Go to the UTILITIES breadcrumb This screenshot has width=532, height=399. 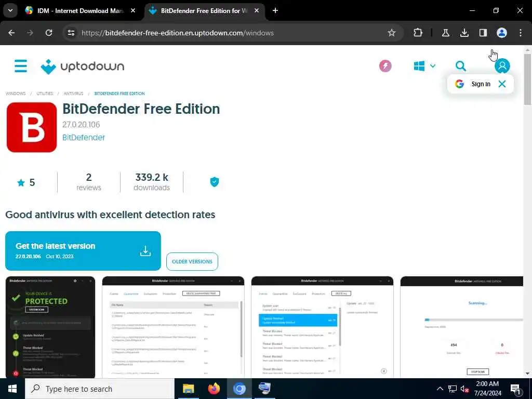click(45, 94)
